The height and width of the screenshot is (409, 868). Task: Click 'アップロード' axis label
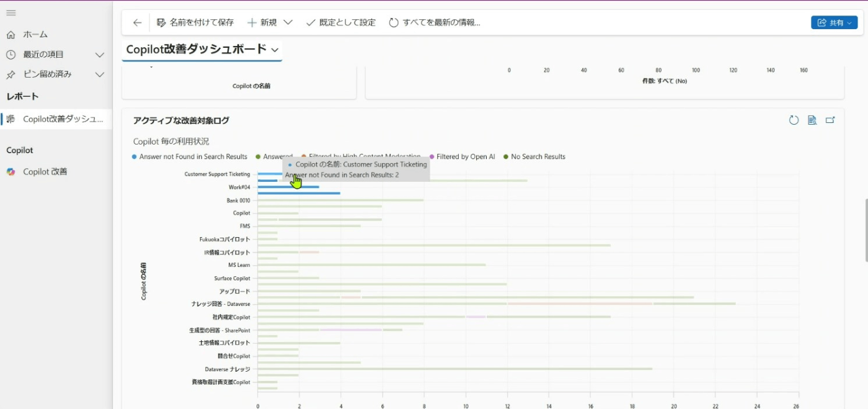click(x=234, y=292)
